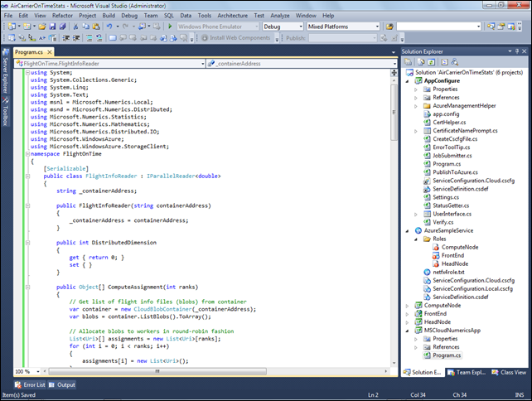Open the 100 % zoom dropdown

[38, 371]
